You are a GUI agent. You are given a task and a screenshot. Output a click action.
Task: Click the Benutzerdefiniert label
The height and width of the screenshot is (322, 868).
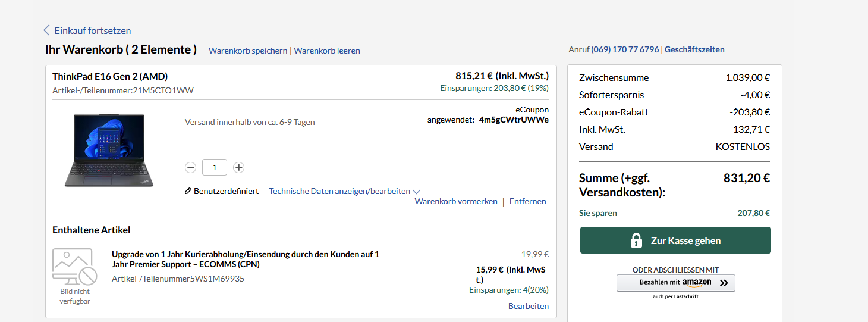226,191
